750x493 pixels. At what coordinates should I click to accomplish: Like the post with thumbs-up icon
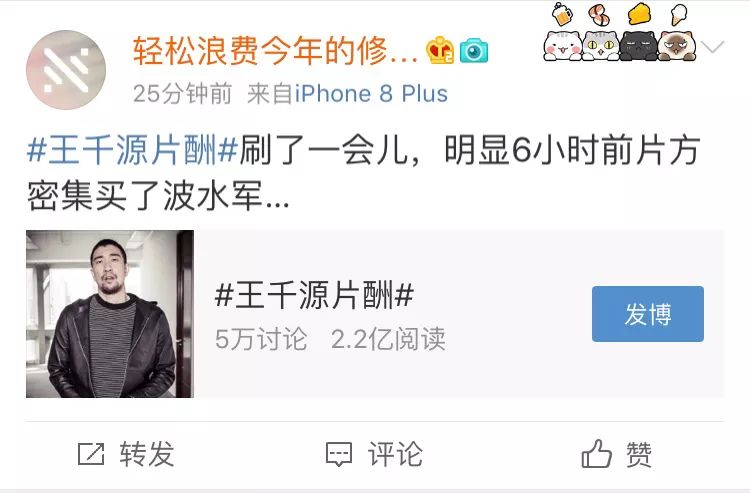point(596,453)
